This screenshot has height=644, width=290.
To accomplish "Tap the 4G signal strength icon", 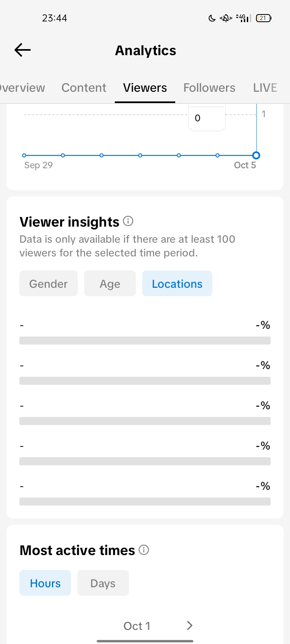I will (243, 18).
